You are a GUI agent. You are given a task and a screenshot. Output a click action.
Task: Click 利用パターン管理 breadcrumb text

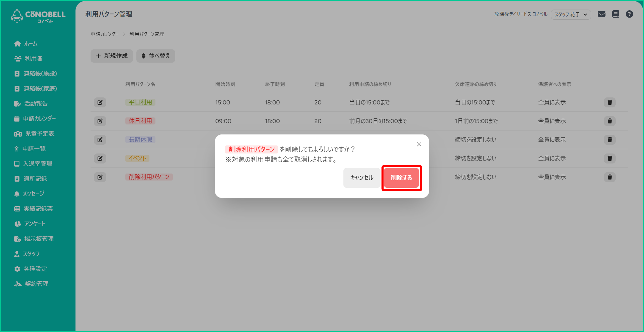click(x=147, y=34)
